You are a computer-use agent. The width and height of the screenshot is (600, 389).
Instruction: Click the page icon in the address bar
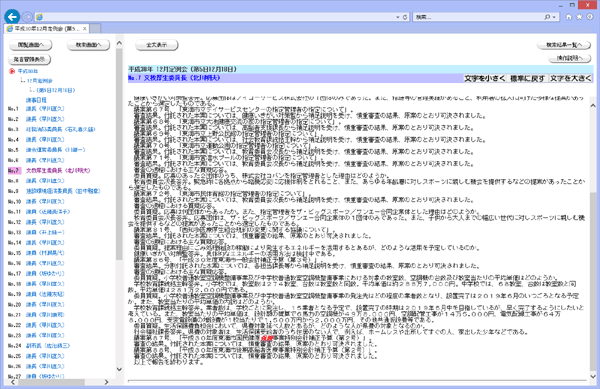pyautogui.click(x=39, y=17)
